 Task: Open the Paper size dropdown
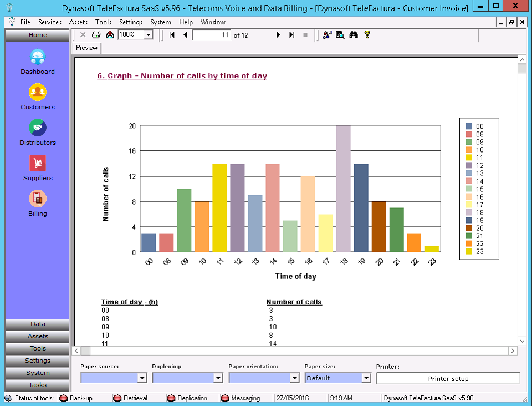tap(366, 378)
